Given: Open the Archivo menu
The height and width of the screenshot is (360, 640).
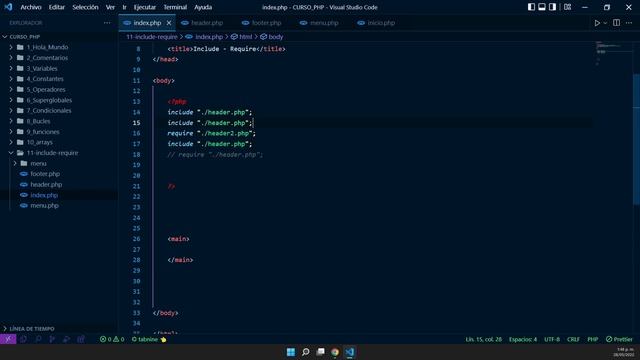Looking at the screenshot, I should click(31, 7).
